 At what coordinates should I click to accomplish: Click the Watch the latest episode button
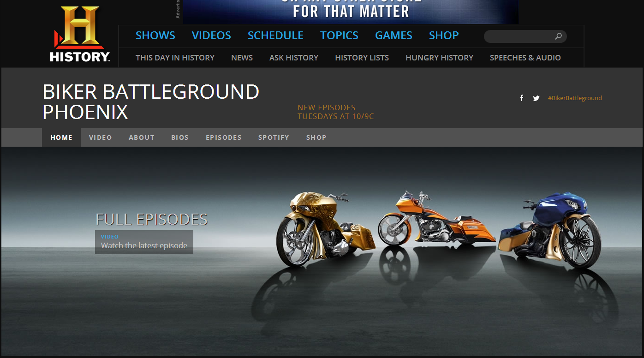[144, 242]
